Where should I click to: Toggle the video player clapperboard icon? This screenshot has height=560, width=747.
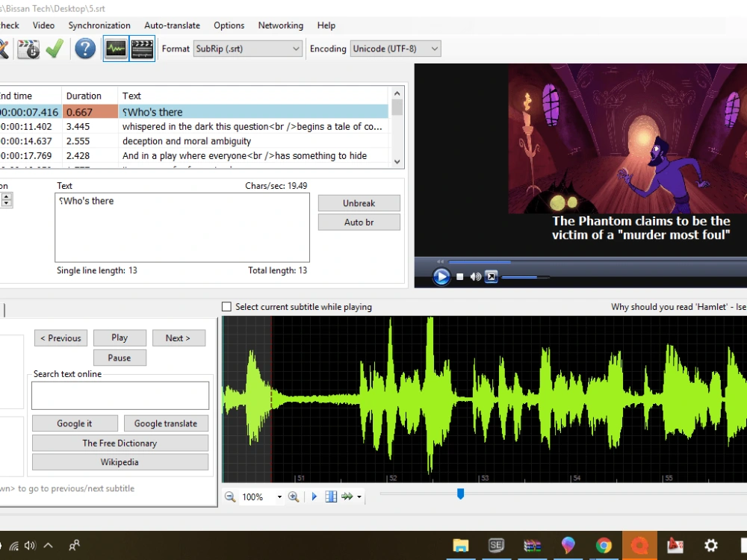[x=142, y=49]
